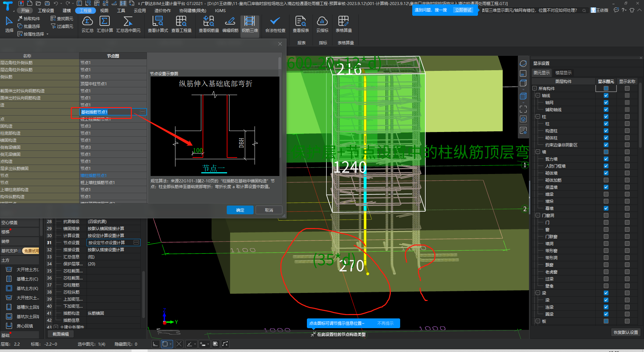Click the save icon in quick access bar
644x352 pixels.
pos(47,3)
